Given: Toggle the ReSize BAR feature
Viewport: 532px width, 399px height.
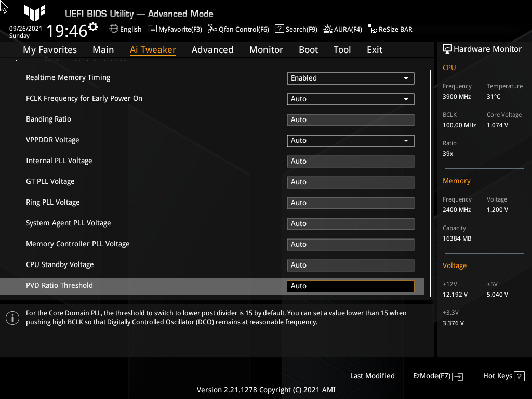Looking at the screenshot, I should coord(390,29).
